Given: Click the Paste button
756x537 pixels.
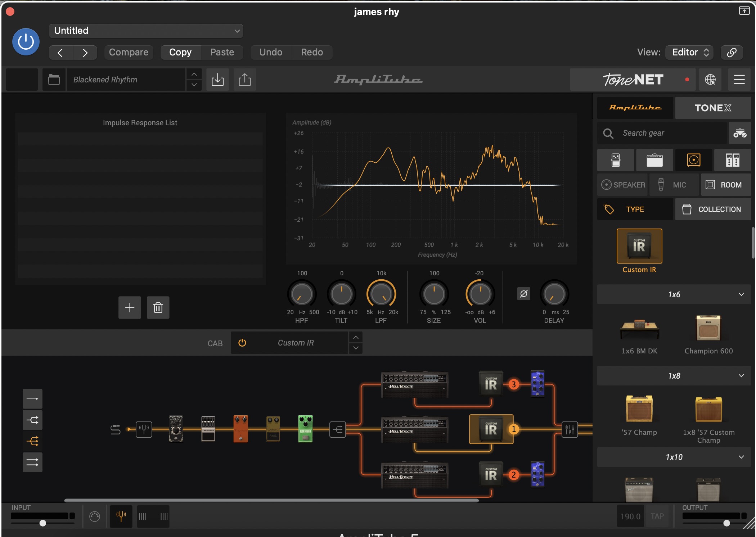Looking at the screenshot, I should click(x=222, y=53).
